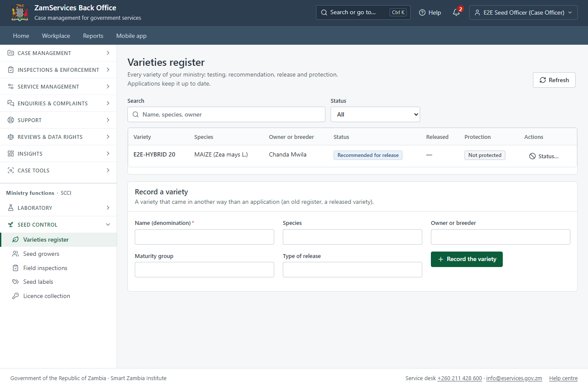Click the Type of release input field
Screen dimensions: 588x387
pos(353,270)
